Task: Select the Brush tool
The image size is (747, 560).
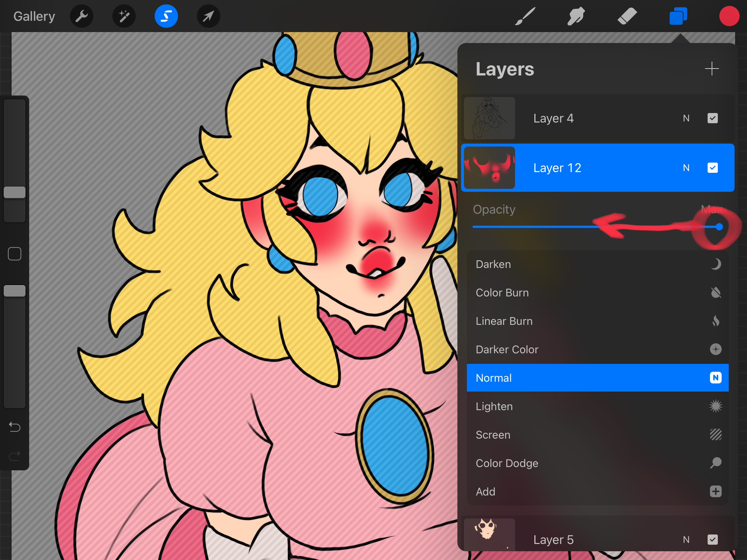Action: (525, 16)
